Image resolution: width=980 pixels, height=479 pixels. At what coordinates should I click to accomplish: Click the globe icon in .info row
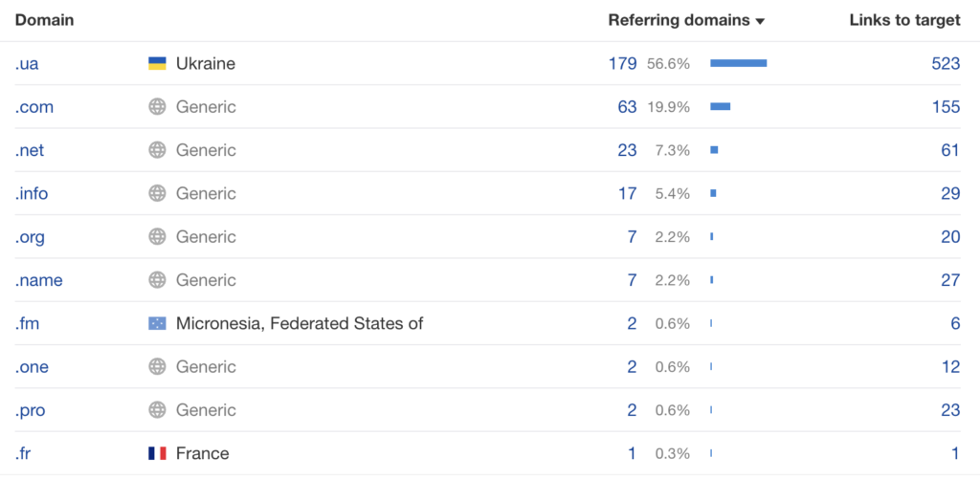point(157,193)
